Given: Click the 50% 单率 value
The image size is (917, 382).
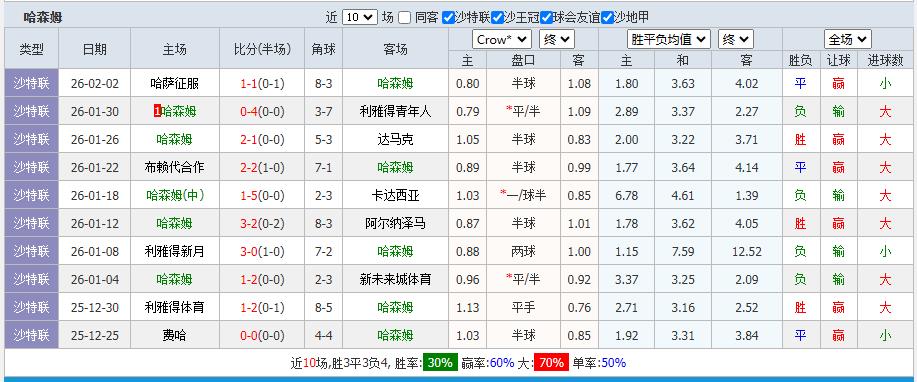Looking at the screenshot, I should tap(613, 363).
